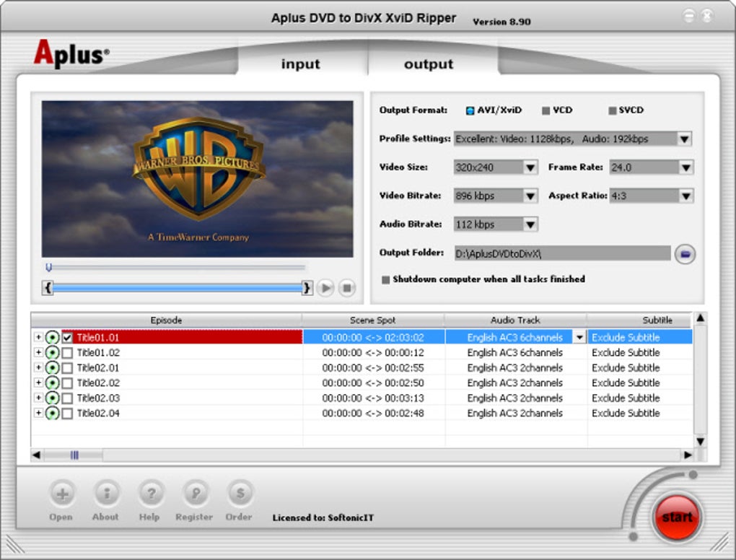Click the disc icon for Title02.01
The height and width of the screenshot is (560, 736).
click(52, 367)
